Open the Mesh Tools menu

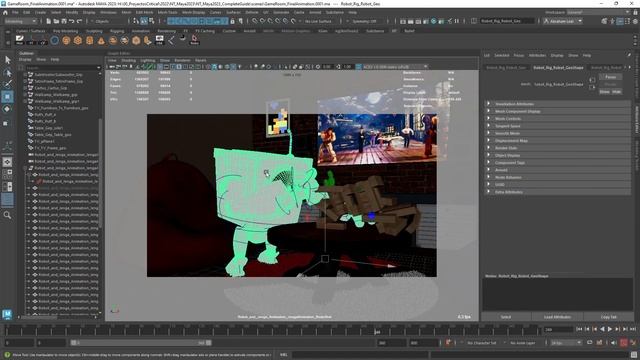pos(167,13)
